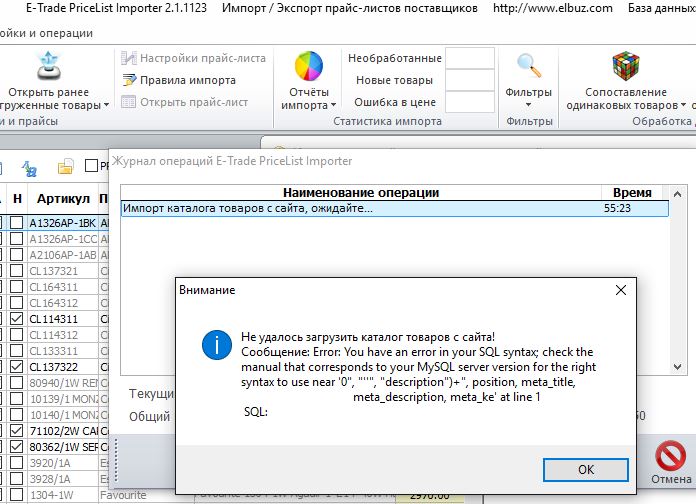Click the Ошибка в цене counter field
The image size is (696, 504).
470,102
